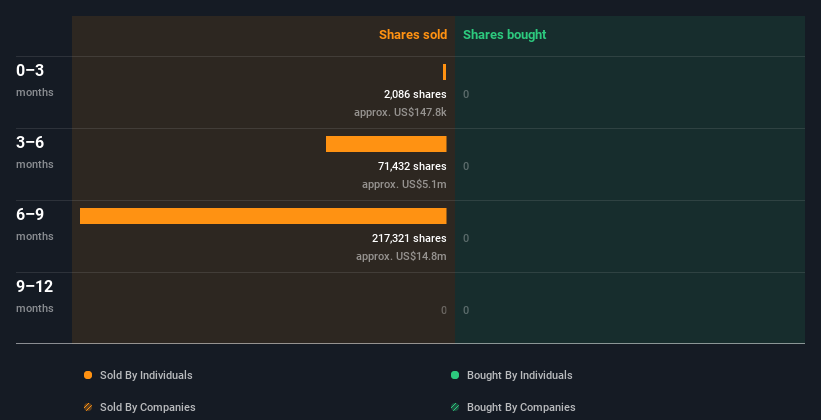
Task: Click the striped Bought By Companies legend icon
Action: [x=455, y=407]
